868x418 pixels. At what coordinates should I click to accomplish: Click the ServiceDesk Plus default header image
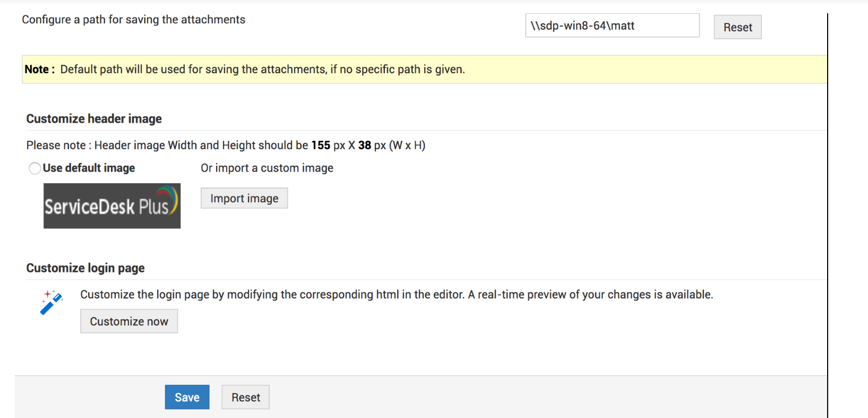(112, 206)
